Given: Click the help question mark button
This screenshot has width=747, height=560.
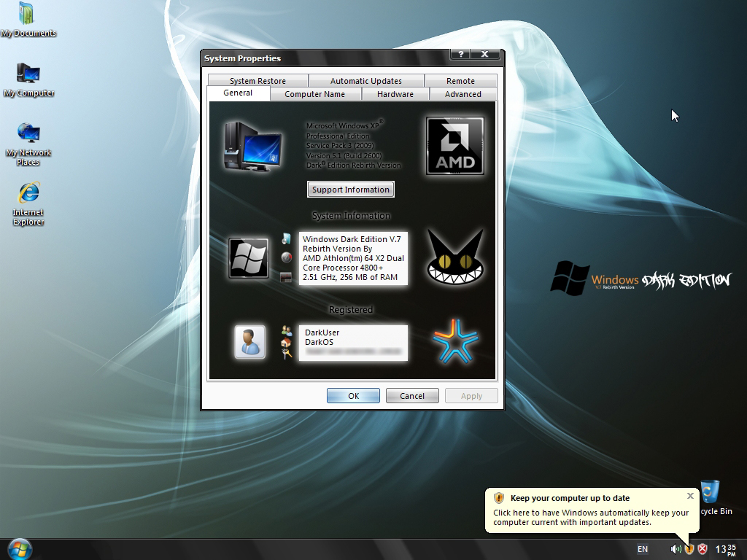Looking at the screenshot, I should point(461,54).
